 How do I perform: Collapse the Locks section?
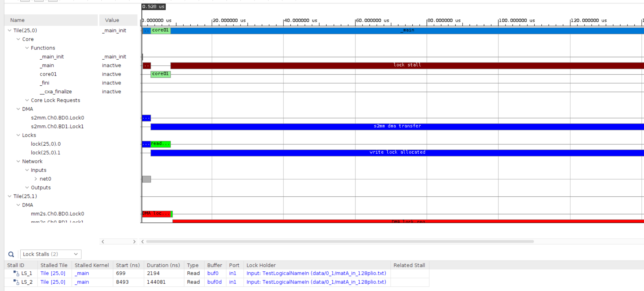tap(18, 135)
